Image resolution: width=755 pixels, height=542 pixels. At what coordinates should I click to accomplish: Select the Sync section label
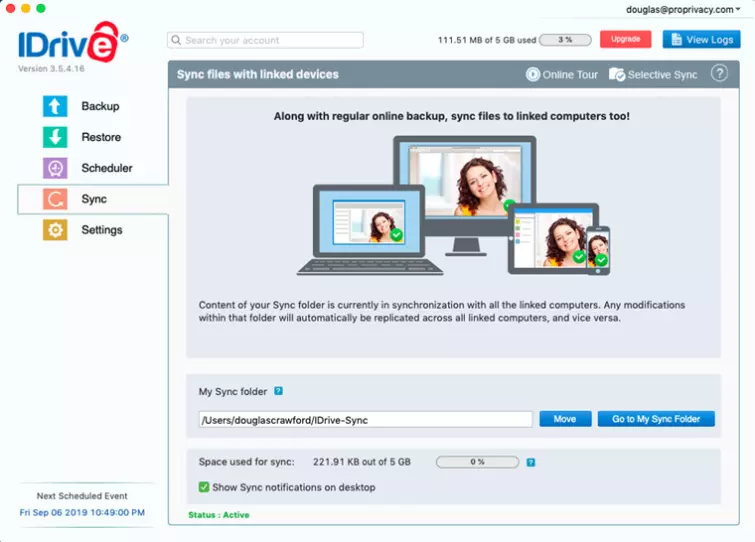(x=94, y=199)
